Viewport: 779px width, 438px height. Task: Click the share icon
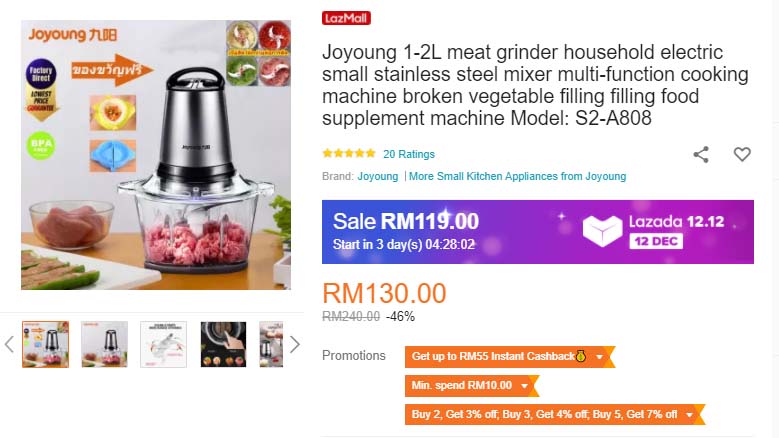(701, 154)
